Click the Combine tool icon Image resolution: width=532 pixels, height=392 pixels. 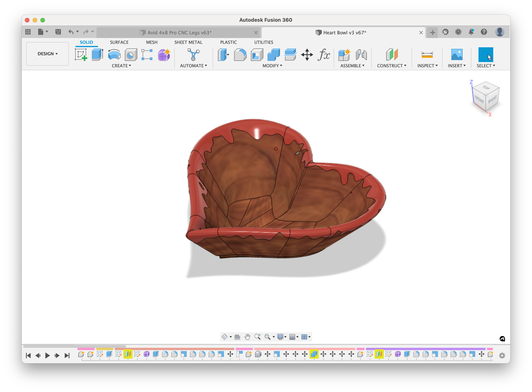(274, 55)
